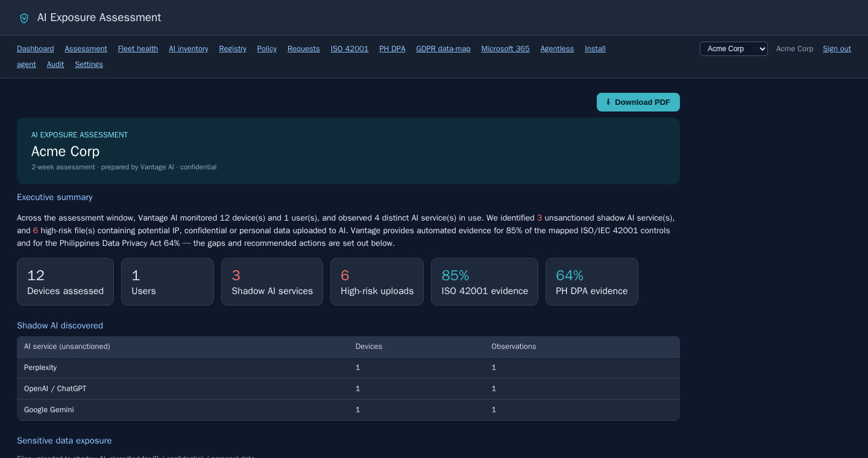
Task: Click the Shadow AI discovered heading
Action: coord(60,325)
